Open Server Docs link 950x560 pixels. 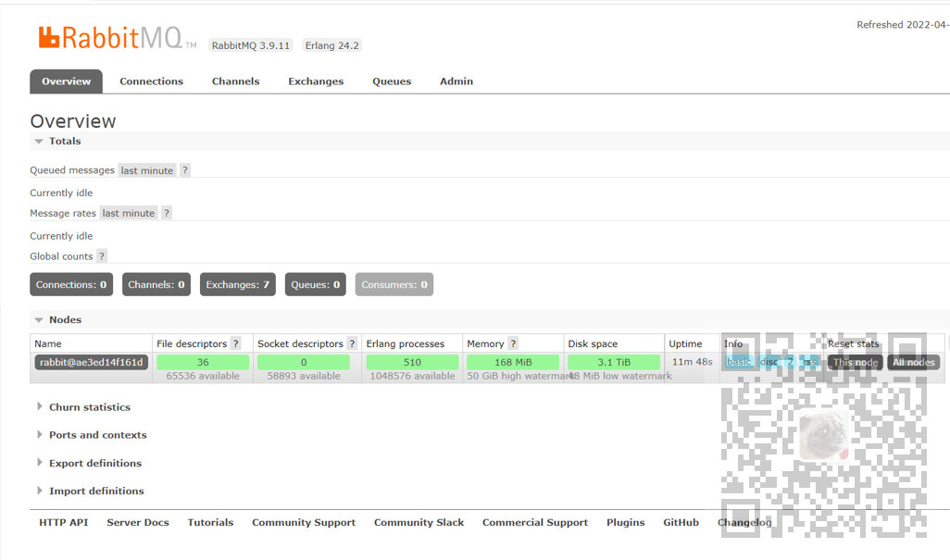pyautogui.click(x=138, y=522)
